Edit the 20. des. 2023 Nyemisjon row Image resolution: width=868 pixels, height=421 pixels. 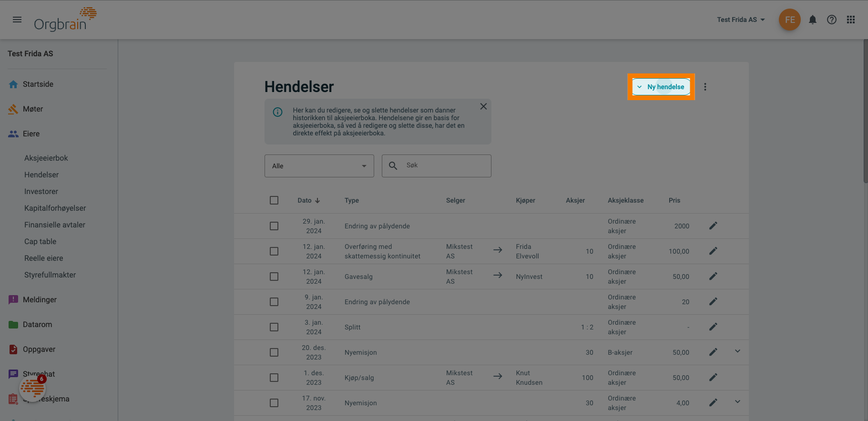pyautogui.click(x=713, y=352)
